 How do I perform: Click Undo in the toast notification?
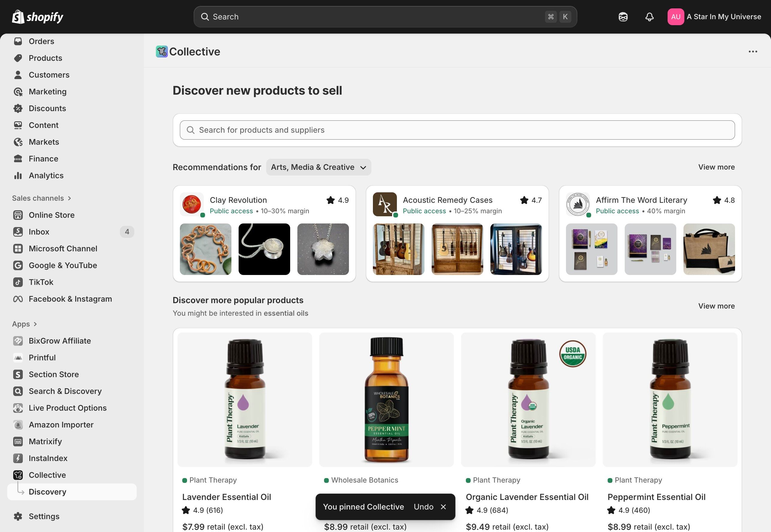pos(423,507)
